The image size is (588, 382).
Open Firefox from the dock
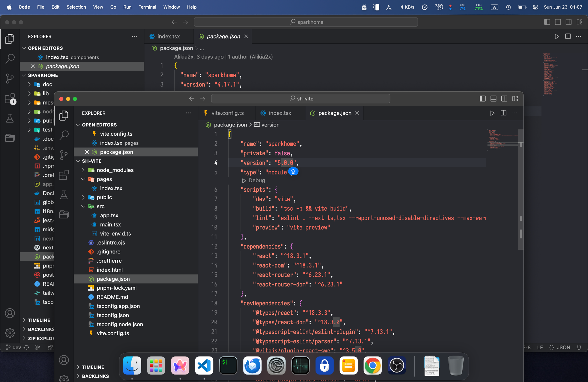[x=252, y=366]
